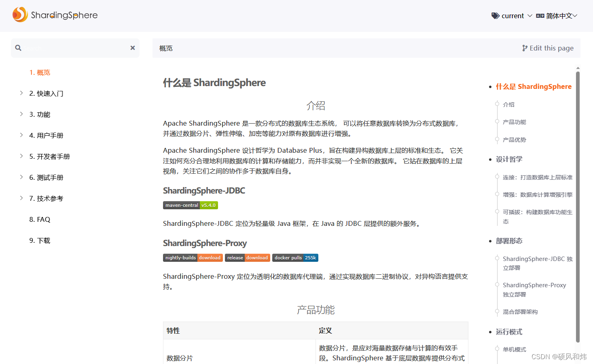This screenshot has height=364, width=593.
Task: Open 3. 功能 sidebar item
Action: (40, 115)
